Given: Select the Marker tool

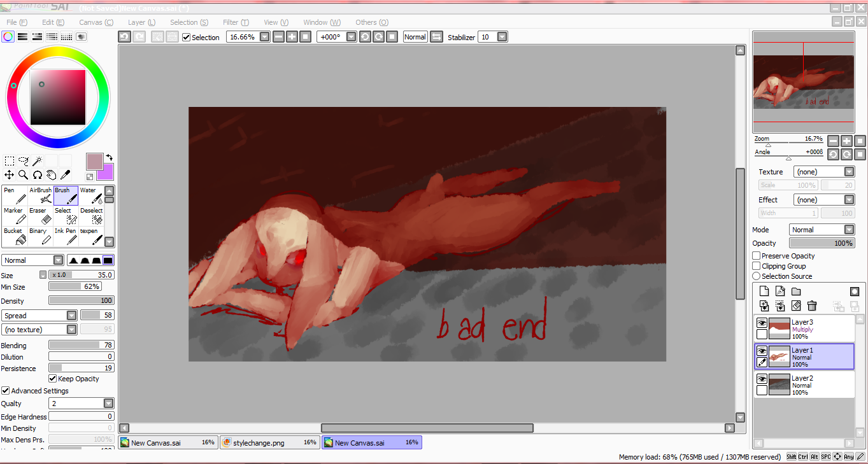Looking at the screenshot, I should point(15,216).
